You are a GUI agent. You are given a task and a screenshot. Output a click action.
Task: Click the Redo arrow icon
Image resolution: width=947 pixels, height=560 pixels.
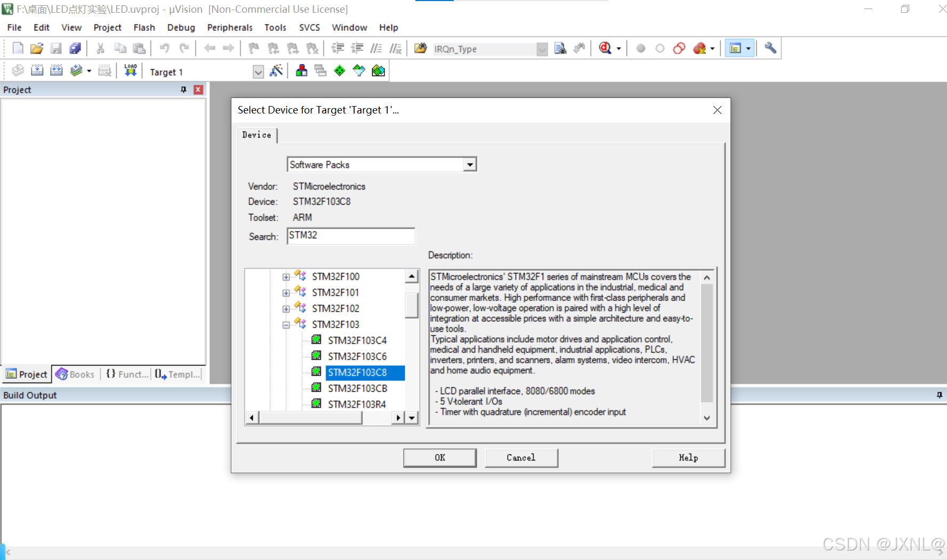click(x=184, y=48)
